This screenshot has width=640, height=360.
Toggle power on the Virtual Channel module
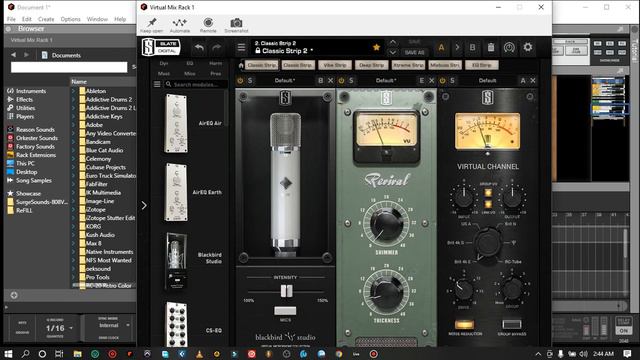click(x=442, y=81)
